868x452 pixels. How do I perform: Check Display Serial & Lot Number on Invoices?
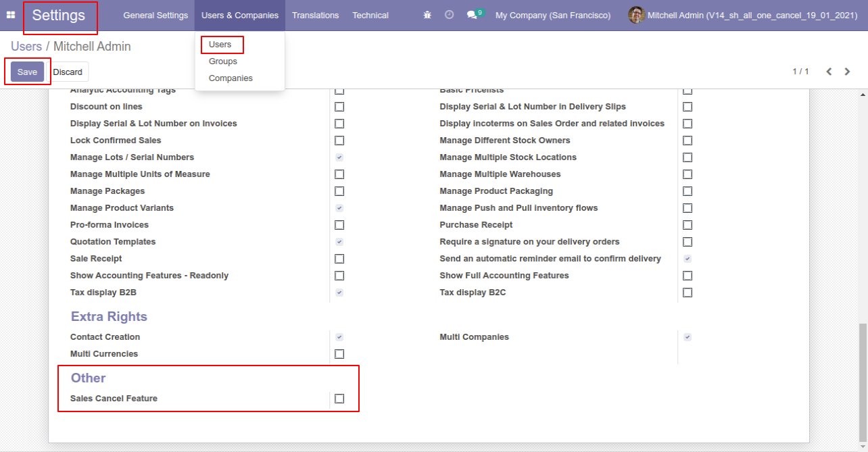(339, 124)
